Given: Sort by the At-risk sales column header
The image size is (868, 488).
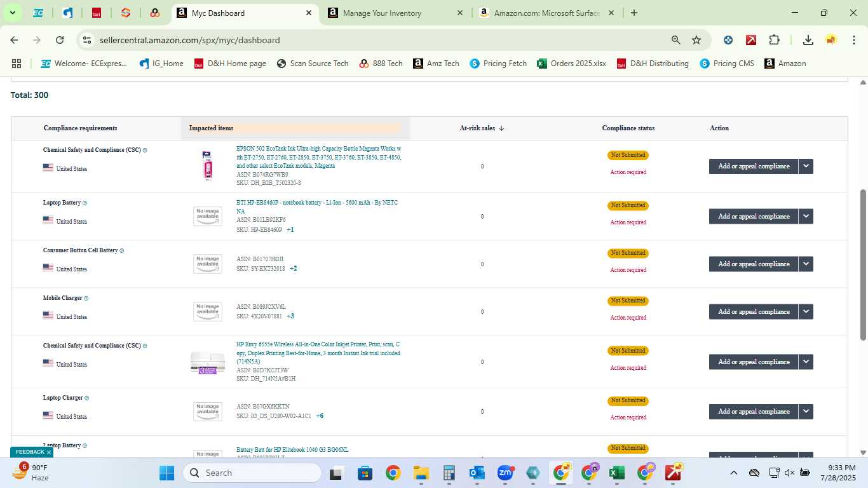Looking at the screenshot, I should click(x=482, y=128).
